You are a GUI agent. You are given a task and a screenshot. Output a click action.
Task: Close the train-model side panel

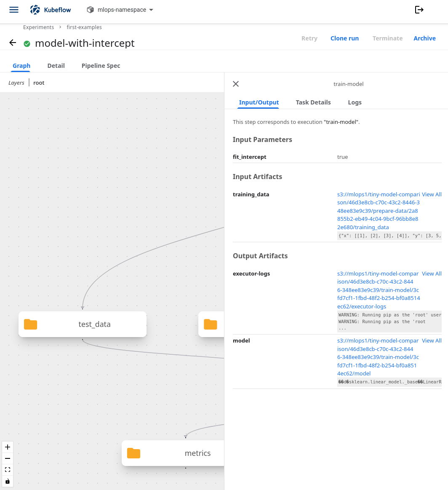(236, 84)
